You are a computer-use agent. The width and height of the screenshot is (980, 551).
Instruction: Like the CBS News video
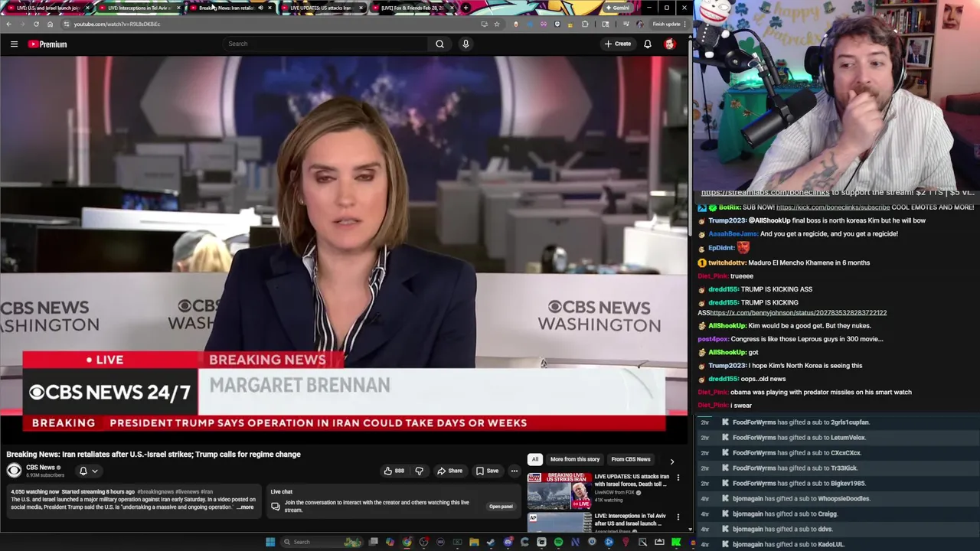click(x=394, y=471)
